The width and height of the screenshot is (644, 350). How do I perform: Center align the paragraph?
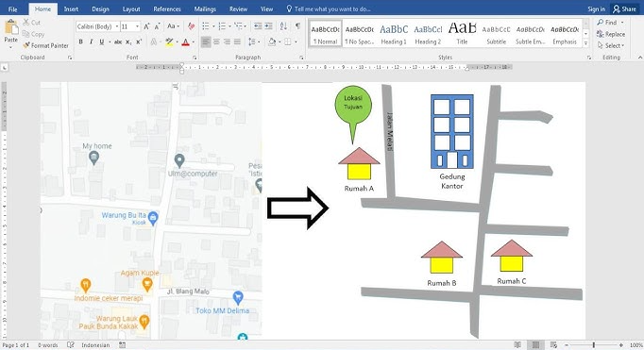click(x=216, y=42)
